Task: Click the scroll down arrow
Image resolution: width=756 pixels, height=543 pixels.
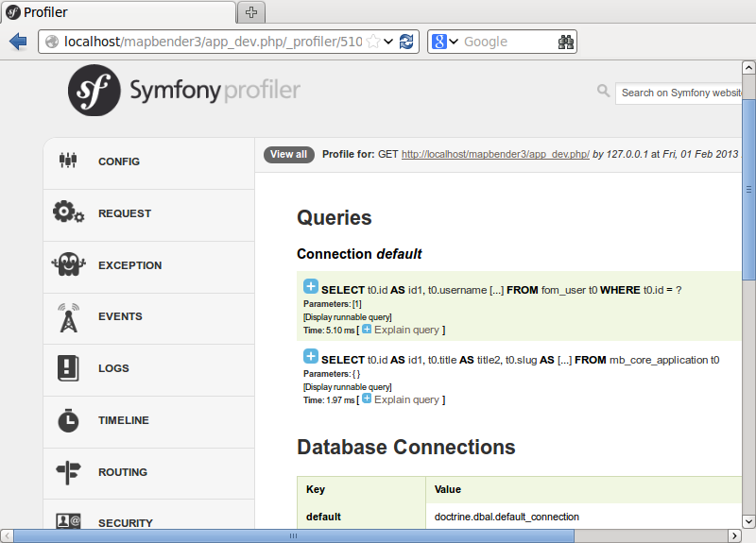Action: pos(748,521)
